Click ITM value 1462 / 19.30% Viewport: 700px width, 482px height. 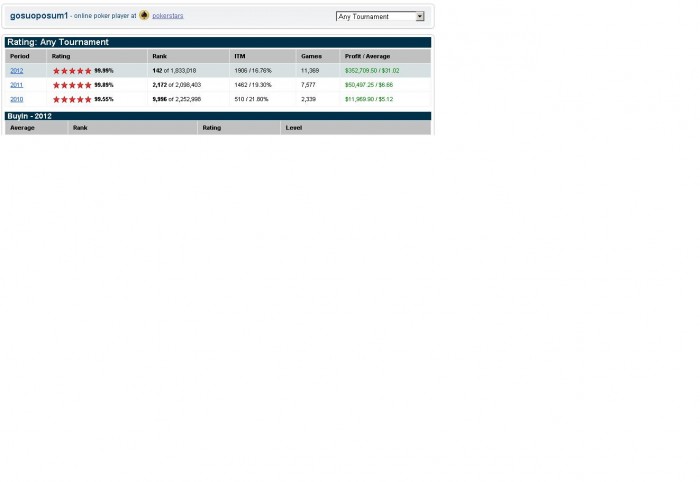tap(253, 85)
